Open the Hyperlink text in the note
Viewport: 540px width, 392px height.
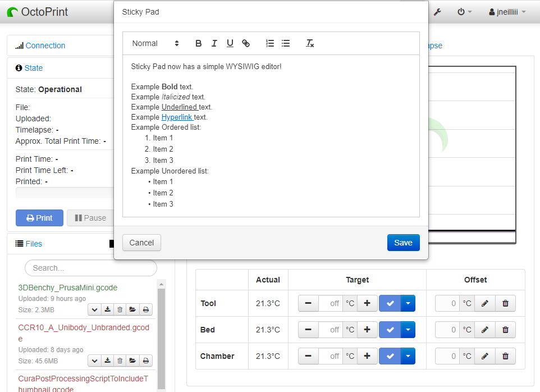pyautogui.click(x=177, y=117)
